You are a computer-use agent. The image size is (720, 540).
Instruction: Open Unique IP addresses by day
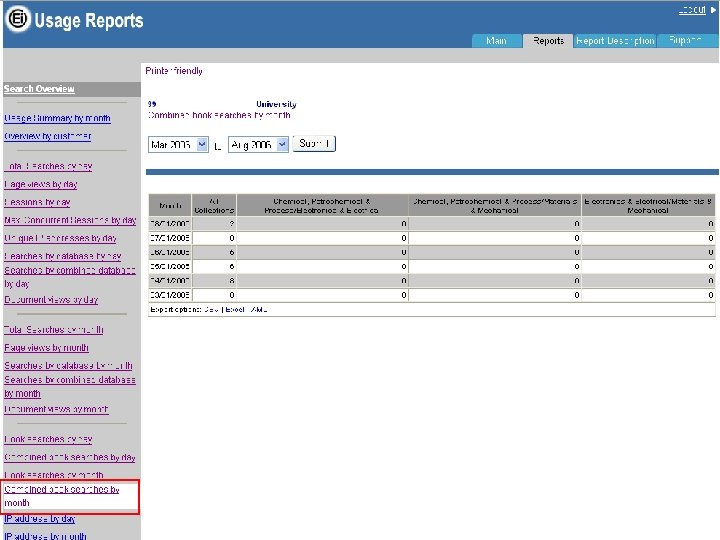(60, 238)
